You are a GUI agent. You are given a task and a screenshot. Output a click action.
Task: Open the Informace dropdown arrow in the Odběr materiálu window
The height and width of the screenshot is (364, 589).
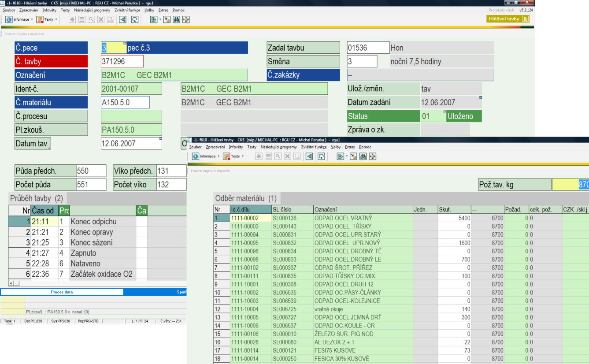click(x=219, y=156)
